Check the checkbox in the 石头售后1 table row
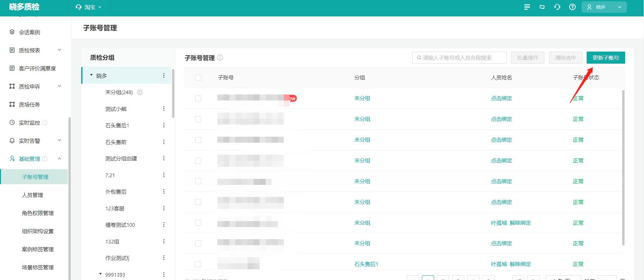The height and width of the screenshot is (280, 644). [x=198, y=264]
